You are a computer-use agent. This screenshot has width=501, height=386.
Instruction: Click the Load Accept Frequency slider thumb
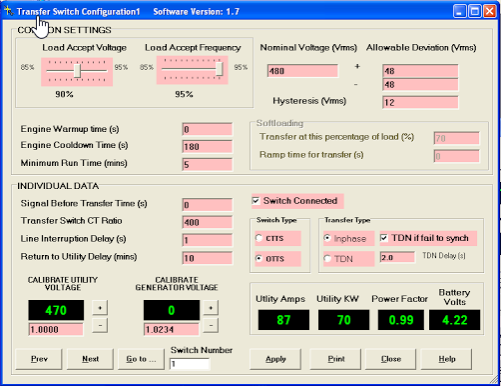click(219, 69)
